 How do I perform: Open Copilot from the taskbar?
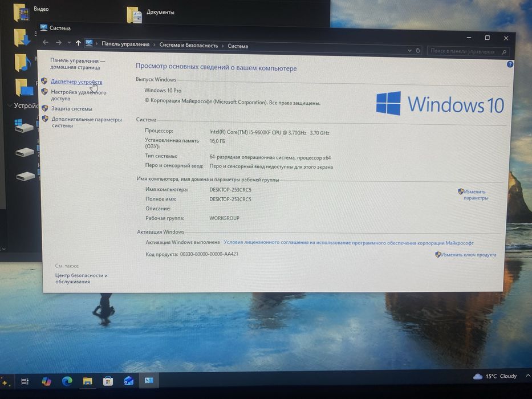click(x=46, y=381)
